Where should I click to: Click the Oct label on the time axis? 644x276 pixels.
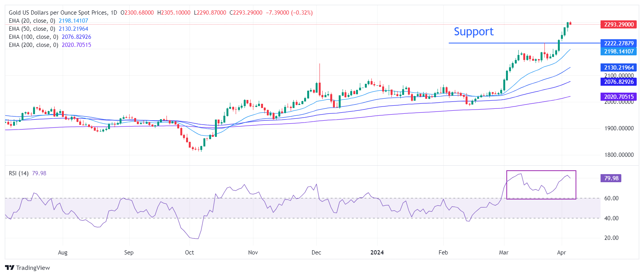(190, 253)
